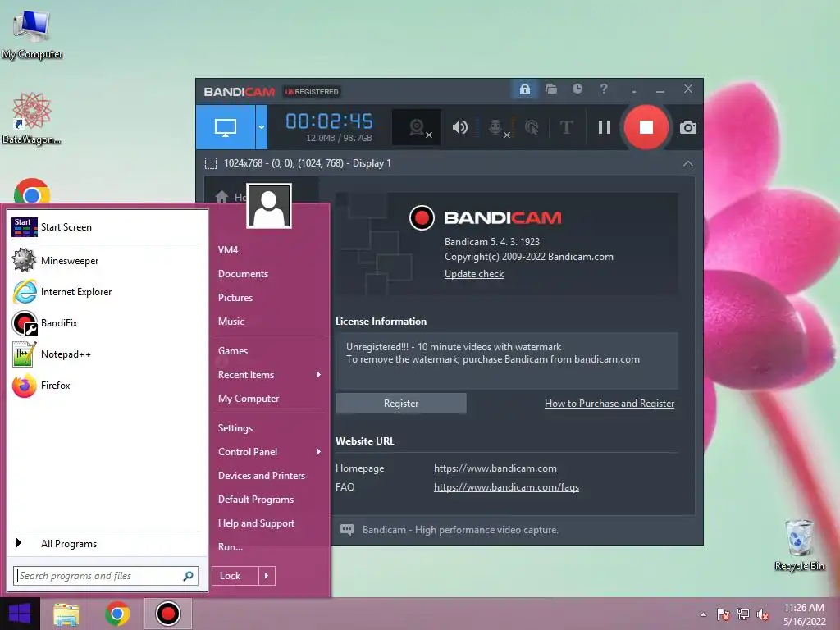Expand Recent Items submenu

pos(269,374)
